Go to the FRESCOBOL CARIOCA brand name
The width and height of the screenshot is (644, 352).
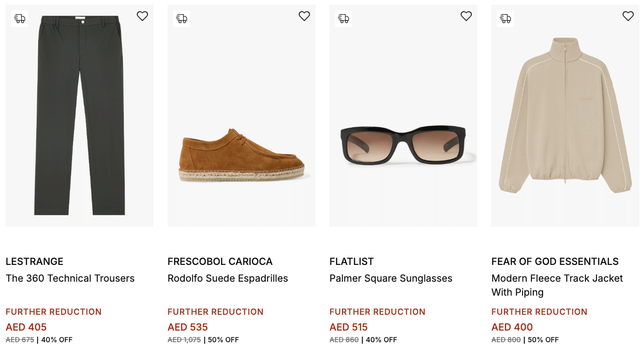[x=220, y=262]
